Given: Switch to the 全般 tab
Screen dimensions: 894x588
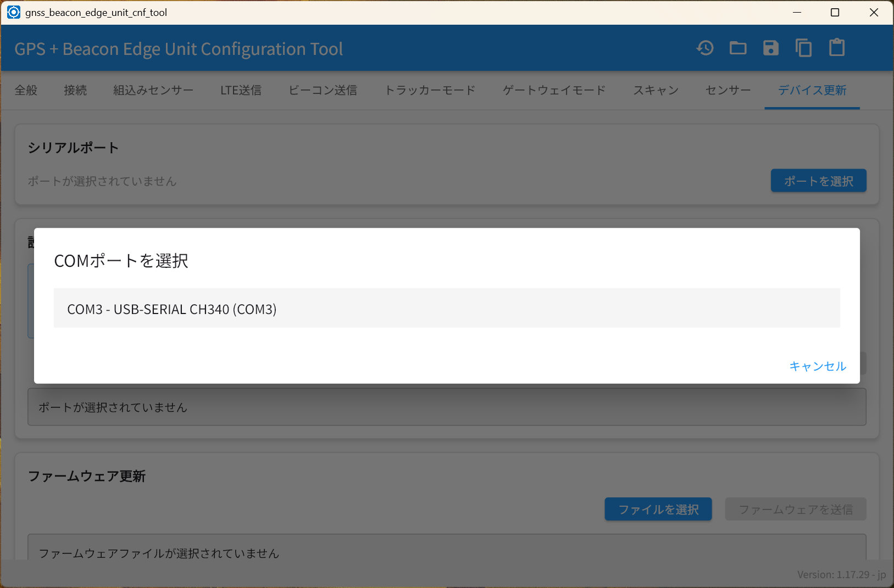Looking at the screenshot, I should point(26,91).
